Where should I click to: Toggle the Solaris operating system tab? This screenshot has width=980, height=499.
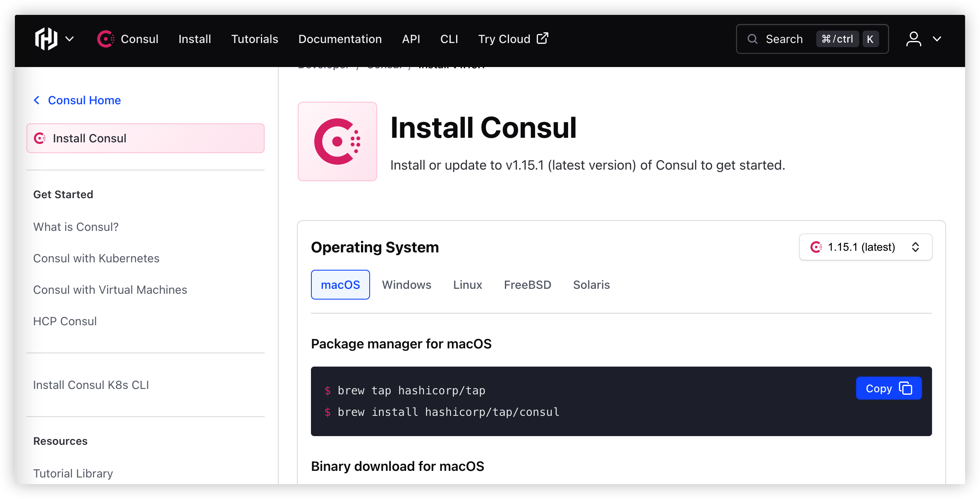coord(591,285)
